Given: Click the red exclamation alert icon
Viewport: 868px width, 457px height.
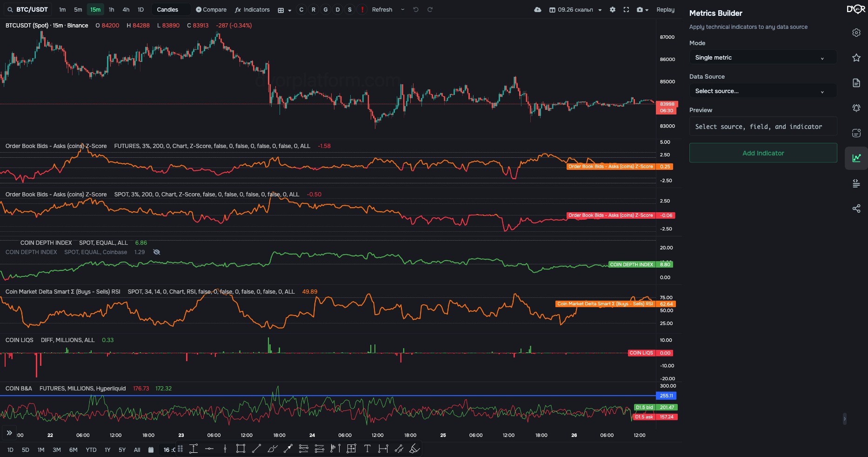Looking at the screenshot, I should [362, 10].
